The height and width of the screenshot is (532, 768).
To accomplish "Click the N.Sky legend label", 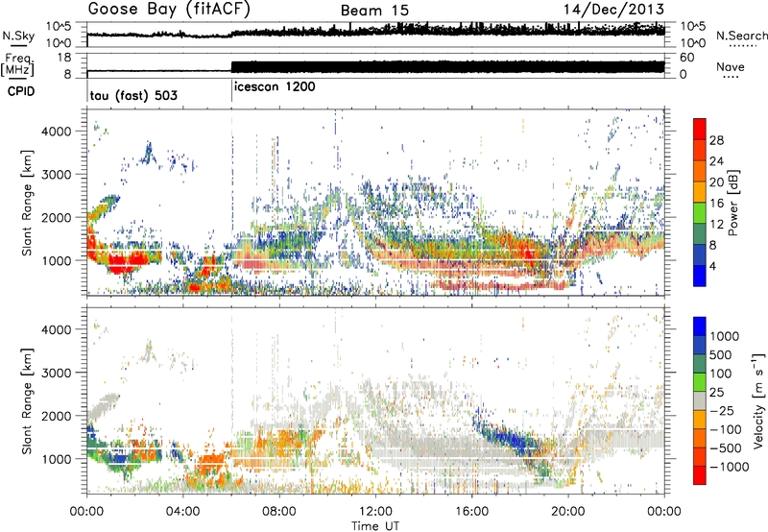I will pos(18,36).
